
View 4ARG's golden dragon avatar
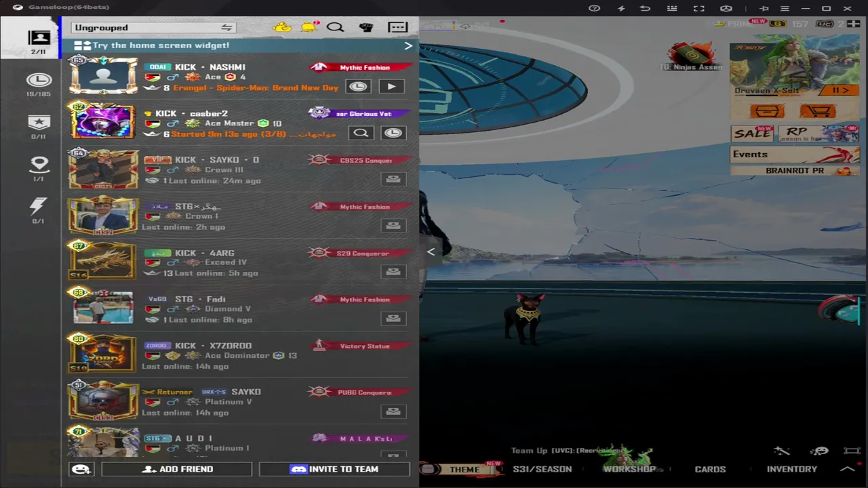pyautogui.click(x=103, y=261)
